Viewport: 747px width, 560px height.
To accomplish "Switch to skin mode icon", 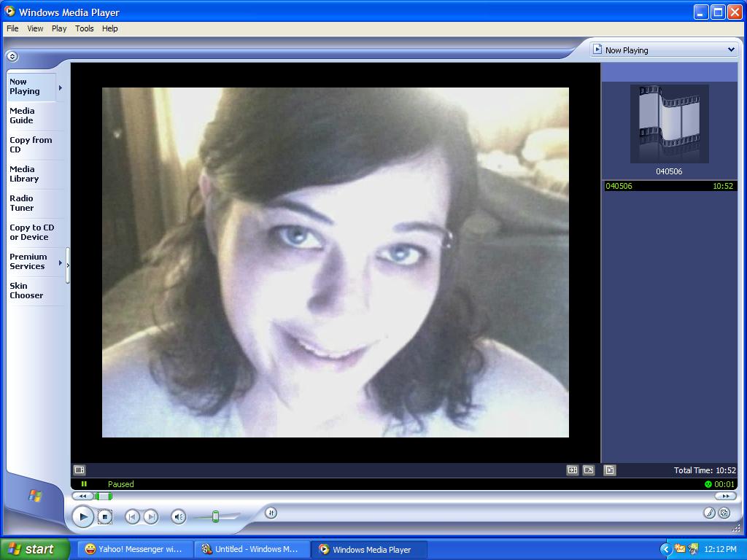I will (724, 513).
